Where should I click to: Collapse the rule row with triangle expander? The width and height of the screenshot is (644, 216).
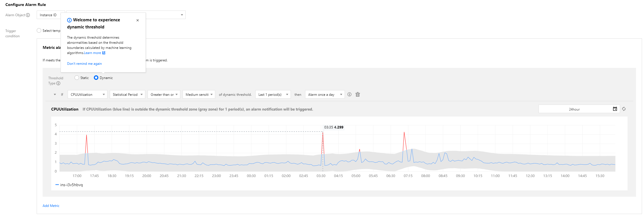coord(55,95)
